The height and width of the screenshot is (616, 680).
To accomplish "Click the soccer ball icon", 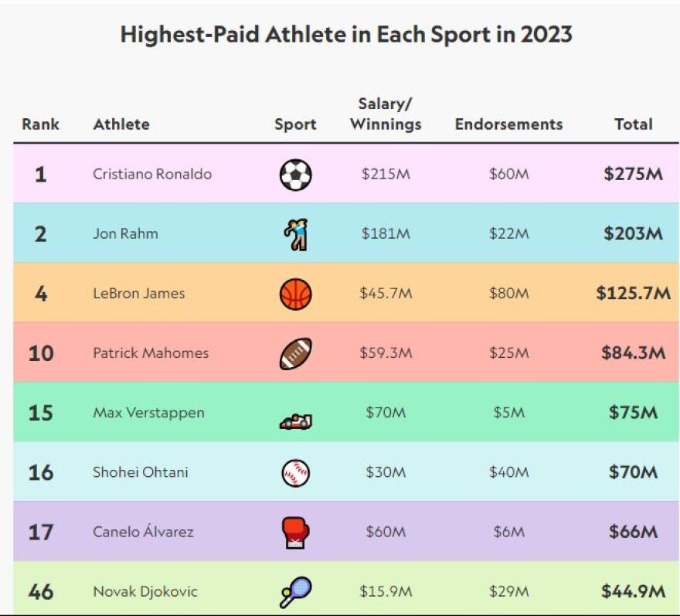I will click(x=295, y=175).
